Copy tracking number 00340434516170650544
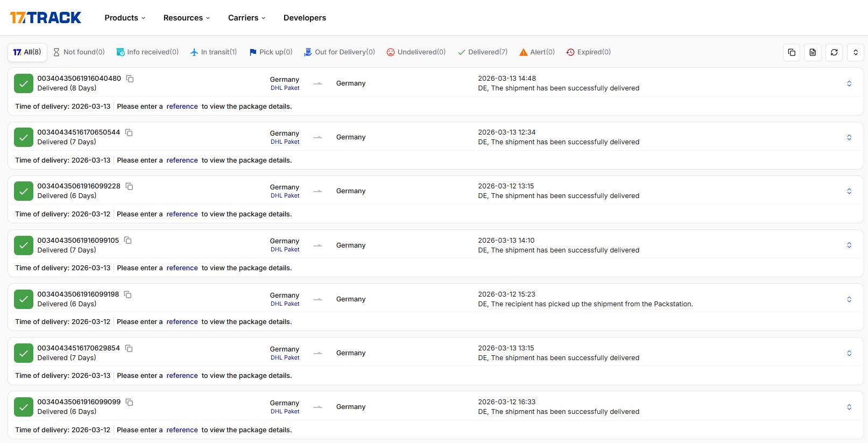Image resolution: width=868 pixels, height=443 pixels. click(x=129, y=132)
